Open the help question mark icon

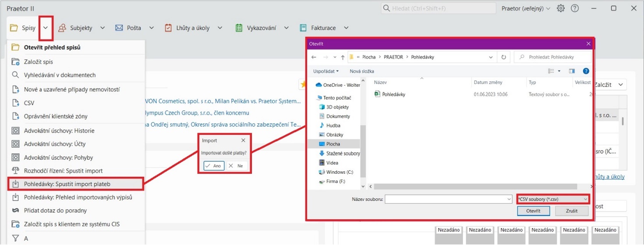(x=575, y=8)
